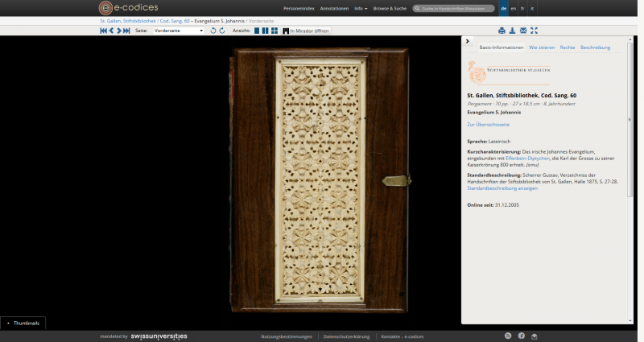
Task: Click the e-codices logo
Action: click(128, 8)
